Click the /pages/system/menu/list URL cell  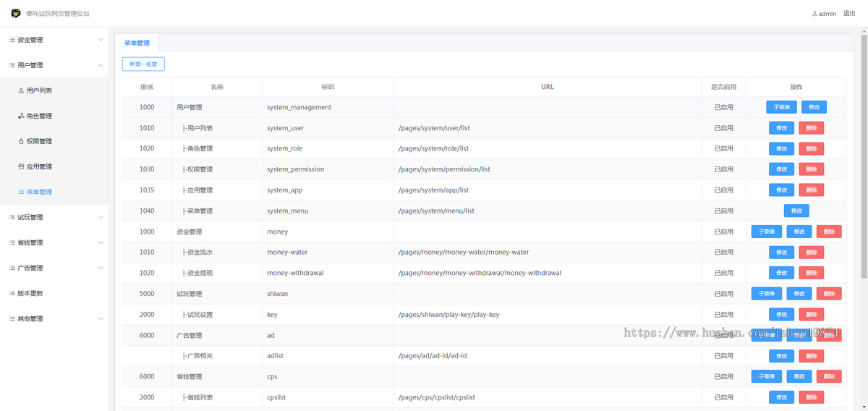point(548,211)
